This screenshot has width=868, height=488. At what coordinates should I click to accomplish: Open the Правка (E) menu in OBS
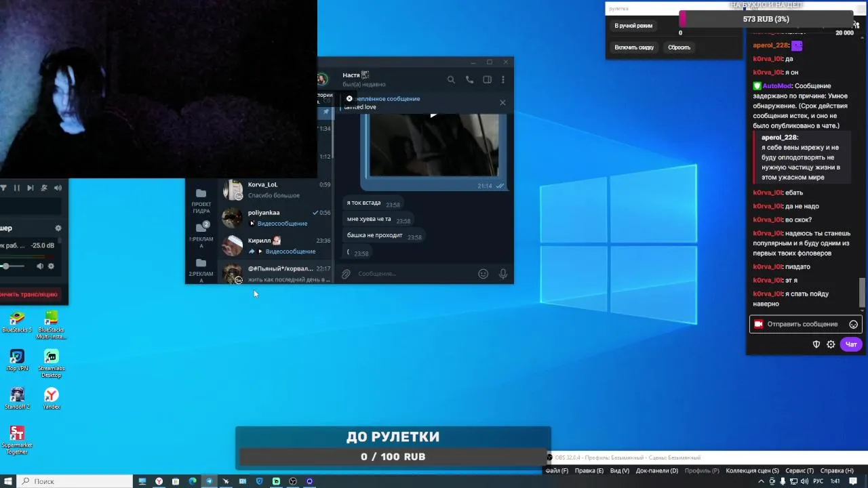pyautogui.click(x=589, y=470)
